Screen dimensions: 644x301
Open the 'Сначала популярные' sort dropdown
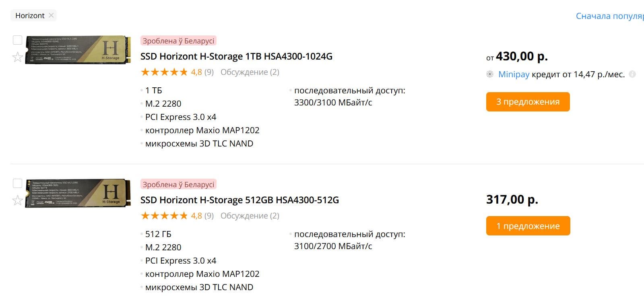click(x=609, y=16)
